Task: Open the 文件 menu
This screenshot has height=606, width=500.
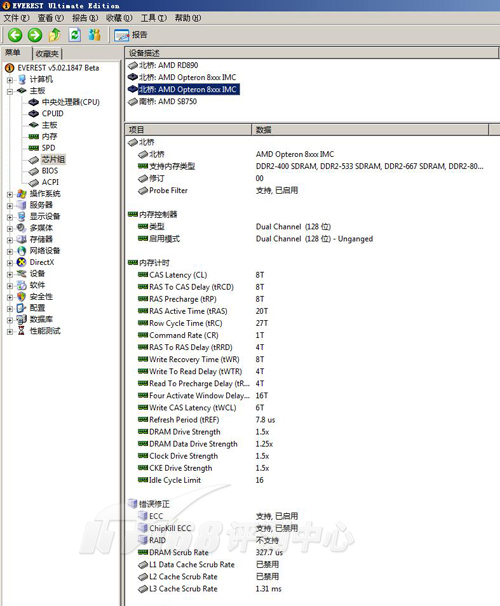Action: [x=16, y=18]
